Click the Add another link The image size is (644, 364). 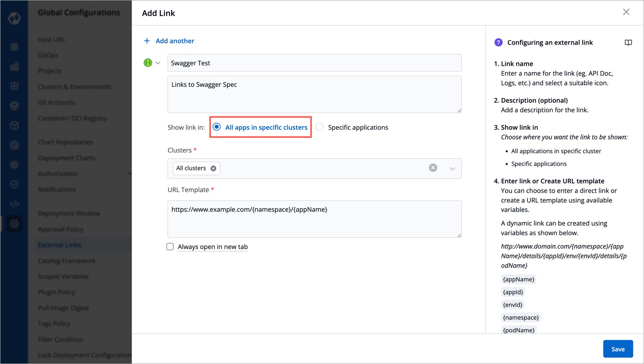click(x=175, y=41)
